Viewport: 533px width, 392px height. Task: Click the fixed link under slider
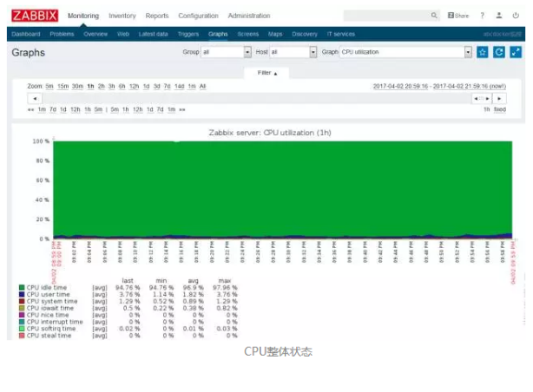click(x=500, y=109)
